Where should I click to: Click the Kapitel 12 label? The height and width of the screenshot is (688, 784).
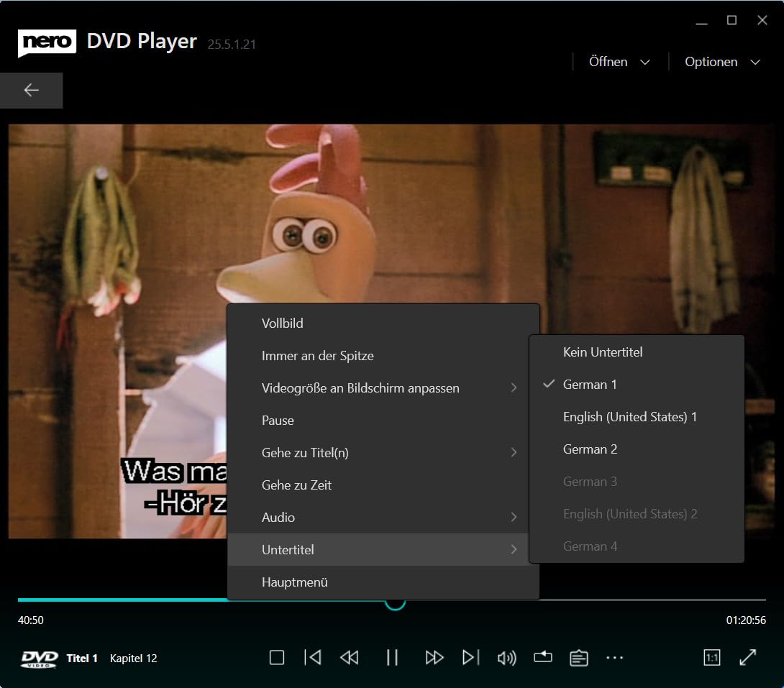pos(134,659)
